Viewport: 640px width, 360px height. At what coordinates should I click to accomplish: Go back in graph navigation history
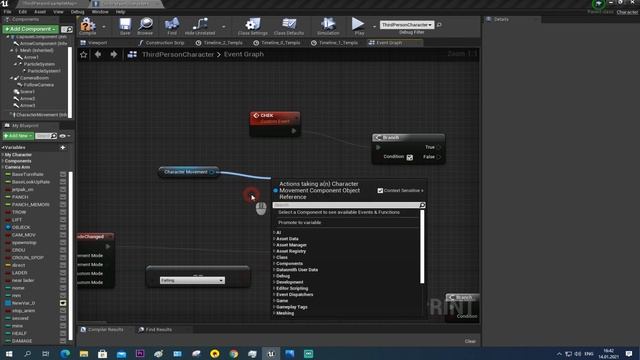pos(98,54)
